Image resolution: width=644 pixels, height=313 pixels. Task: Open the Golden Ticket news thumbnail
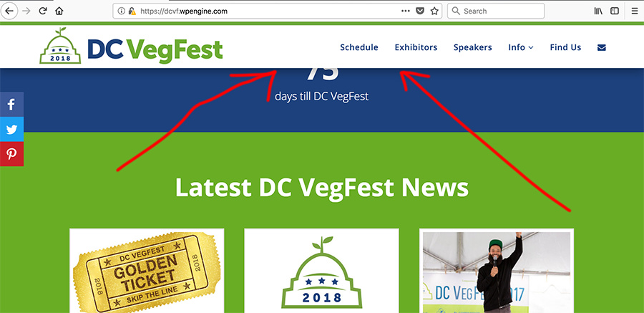pyautogui.click(x=147, y=271)
